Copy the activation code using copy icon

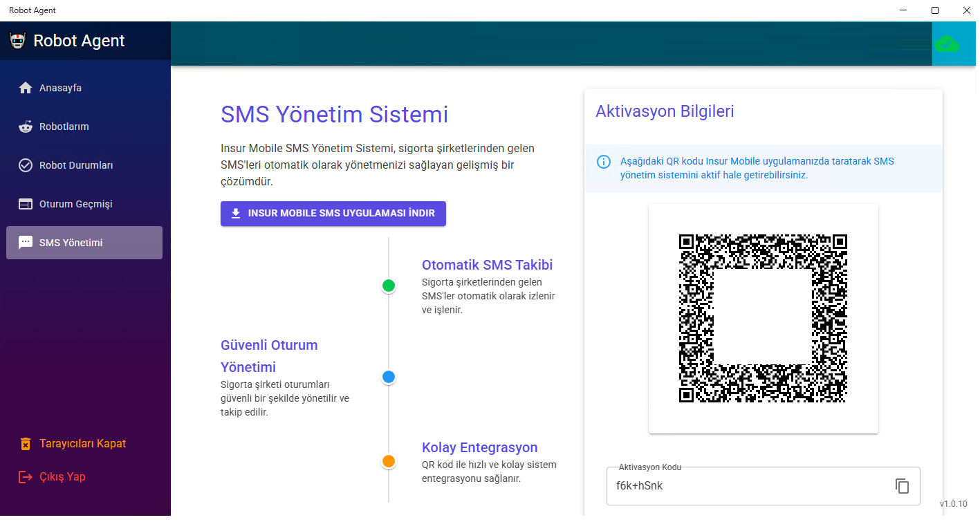click(x=902, y=486)
